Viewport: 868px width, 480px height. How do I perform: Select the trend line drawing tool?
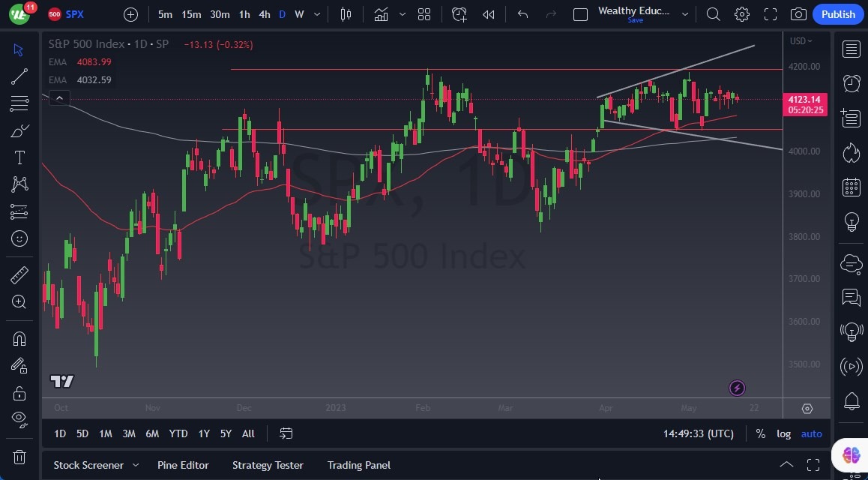[19, 76]
